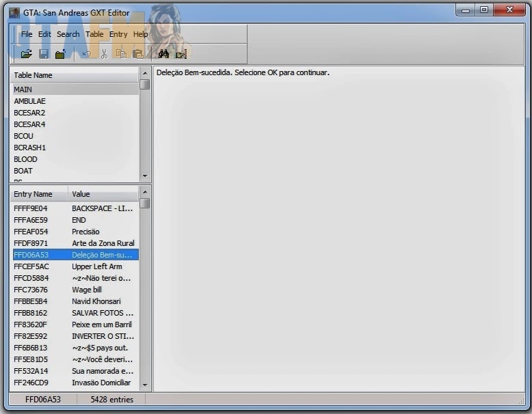Select the BCOU table
This screenshot has width=532, height=414.
75,136
